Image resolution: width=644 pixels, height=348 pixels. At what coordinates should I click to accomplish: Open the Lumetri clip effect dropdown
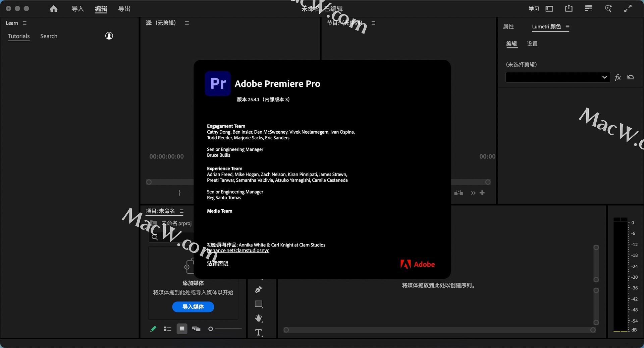pos(558,77)
